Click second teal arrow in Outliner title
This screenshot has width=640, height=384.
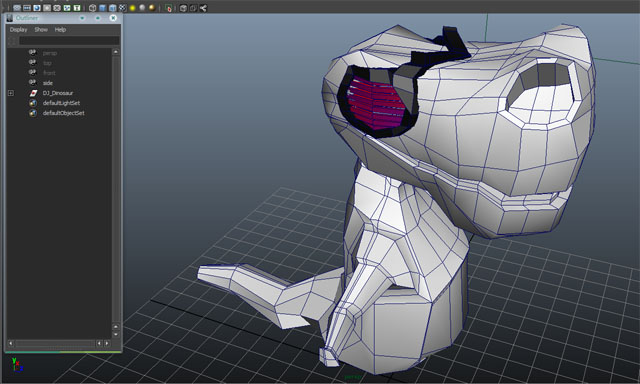click(x=98, y=18)
